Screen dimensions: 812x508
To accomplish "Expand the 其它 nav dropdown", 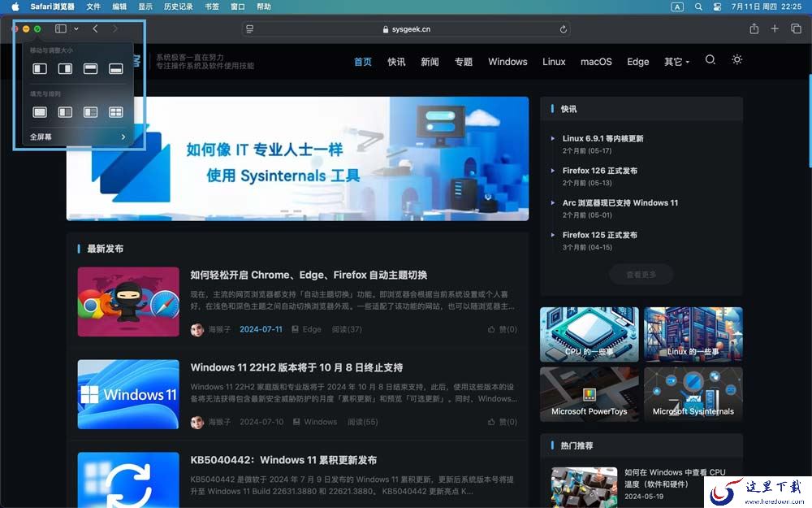I will [x=676, y=62].
